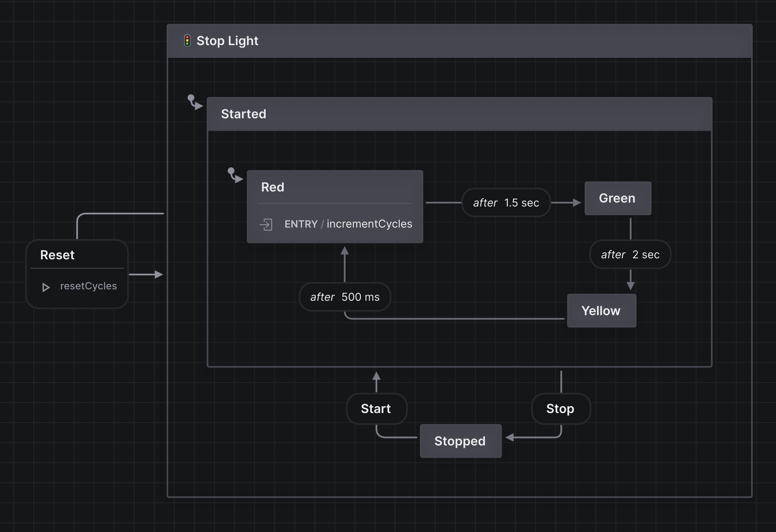Viewport: 776px width, 532px height.
Task: Click the arrowhead pointing into Stopped state
Action: click(x=509, y=437)
